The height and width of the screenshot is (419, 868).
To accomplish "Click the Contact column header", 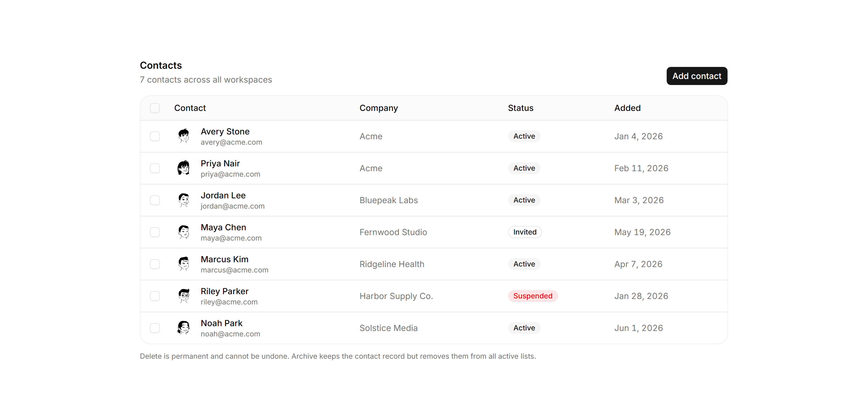I will click(x=190, y=108).
